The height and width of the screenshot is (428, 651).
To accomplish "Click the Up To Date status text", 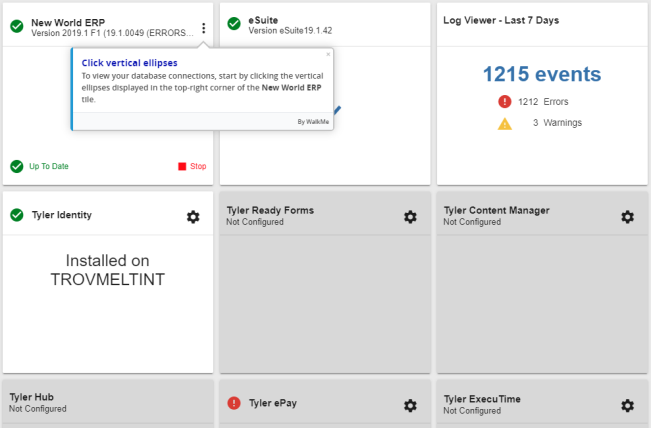I will (x=49, y=166).
